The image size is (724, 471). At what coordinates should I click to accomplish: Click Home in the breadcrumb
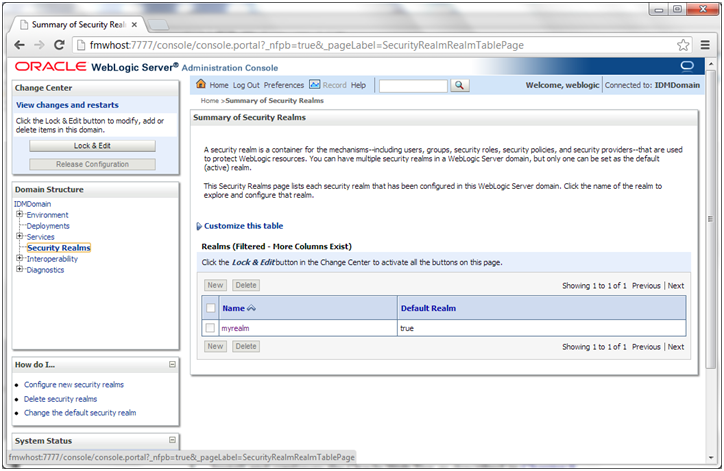(210, 100)
